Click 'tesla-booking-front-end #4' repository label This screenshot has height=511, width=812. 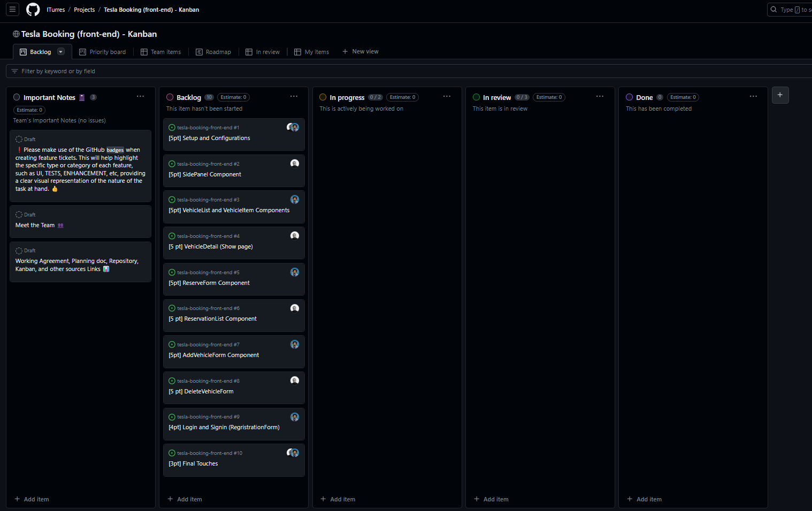[208, 236]
